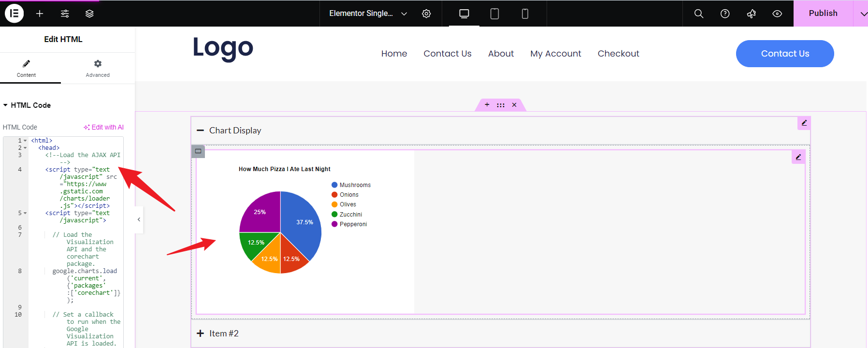Expand the Publish options arrow
This screenshot has height=348, width=868.
coord(863,14)
